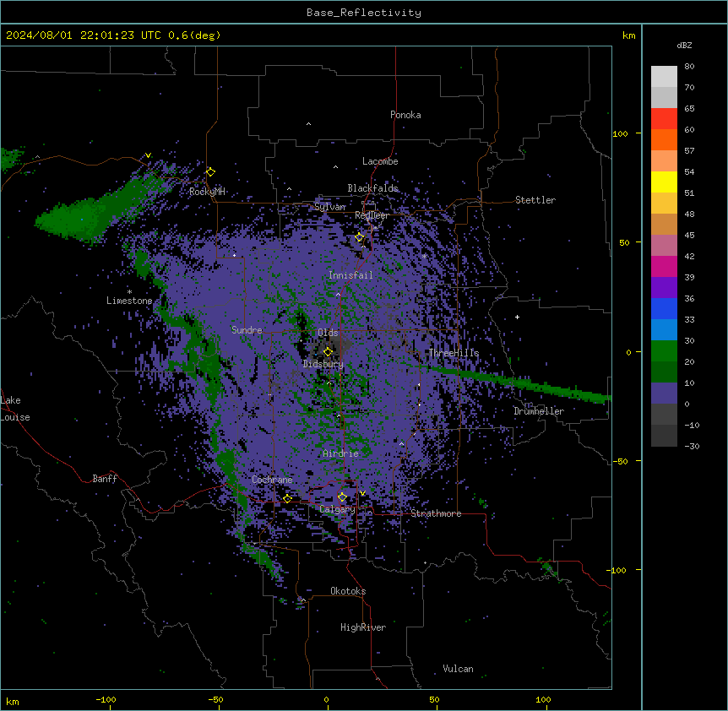Click the violet 36–39 dBZ legend swatch
This screenshot has width=728, height=711.
664,288
